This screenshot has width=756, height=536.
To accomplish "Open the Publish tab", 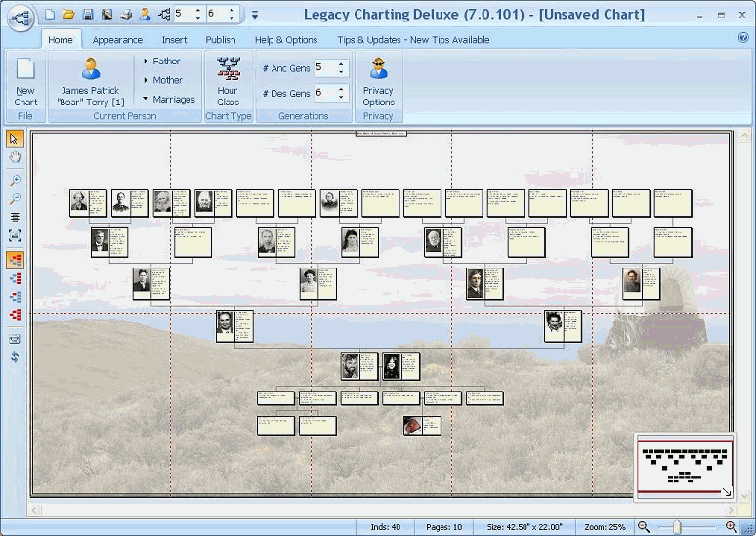I will tap(220, 40).
